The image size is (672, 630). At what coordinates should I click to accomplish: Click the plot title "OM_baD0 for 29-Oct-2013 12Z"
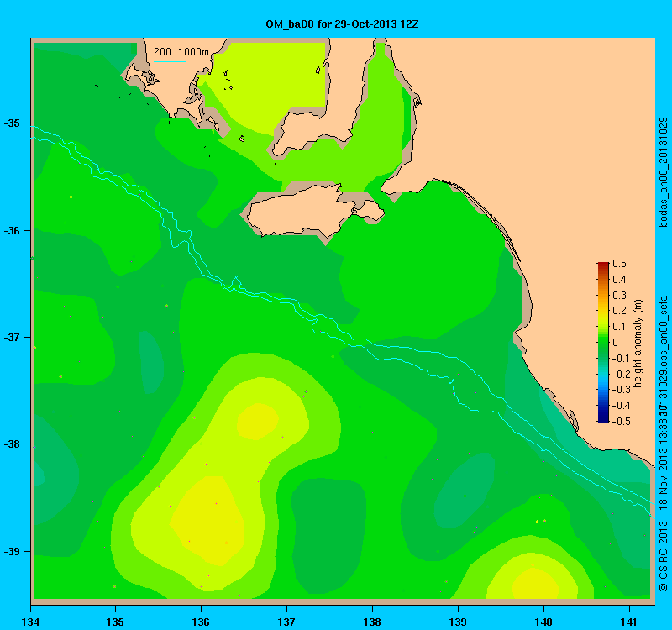pyautogui.click(x=342, y=24)
